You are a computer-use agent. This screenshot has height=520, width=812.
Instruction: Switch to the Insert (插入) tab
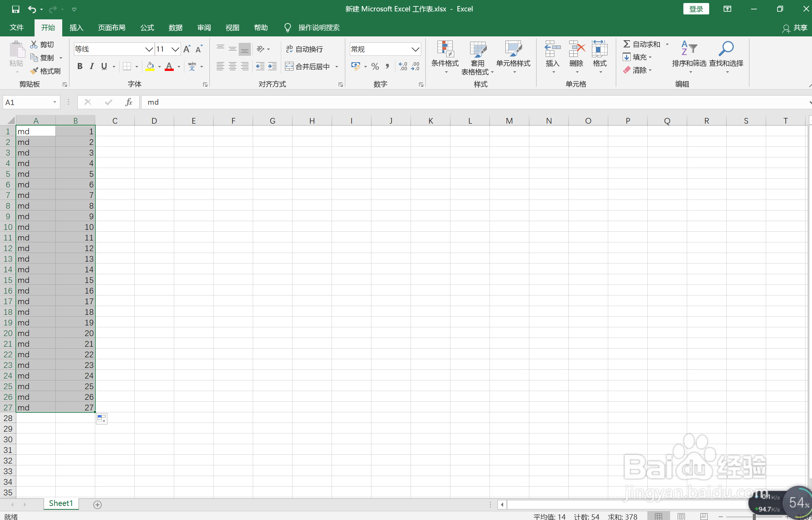[x=76, y=27]
